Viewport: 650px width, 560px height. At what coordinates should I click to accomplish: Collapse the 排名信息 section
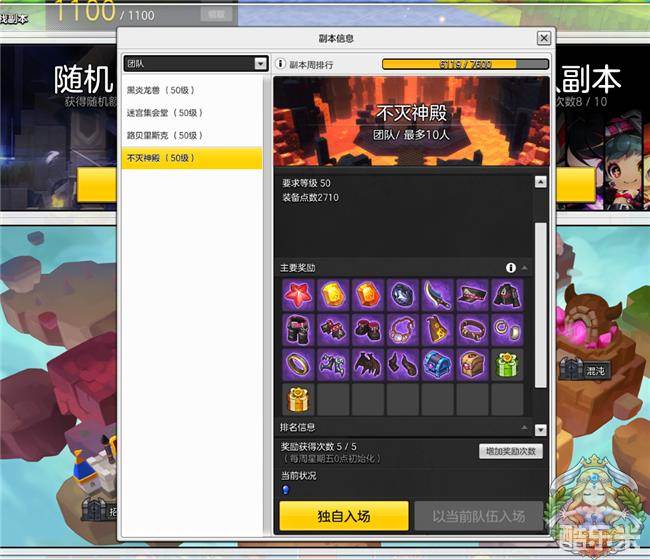click(525, 429)
